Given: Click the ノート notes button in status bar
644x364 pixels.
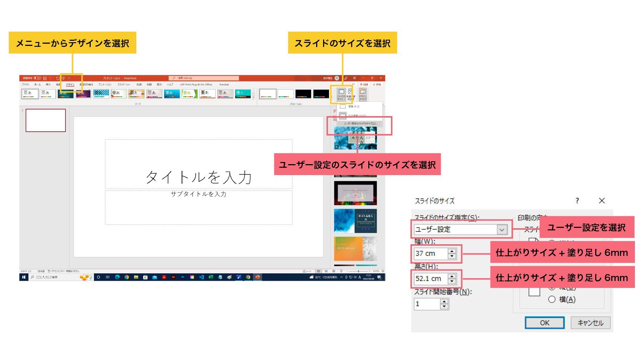Looking at the screenshot, I should [307, 271].
